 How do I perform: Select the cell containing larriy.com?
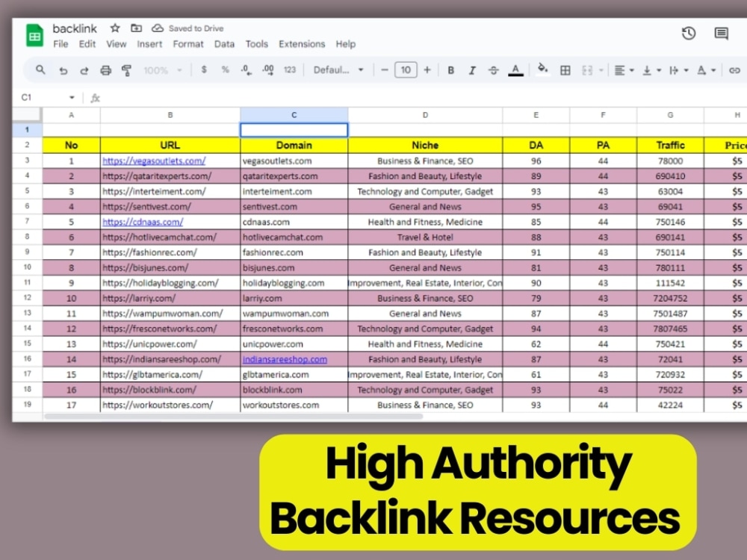(294, 298)
